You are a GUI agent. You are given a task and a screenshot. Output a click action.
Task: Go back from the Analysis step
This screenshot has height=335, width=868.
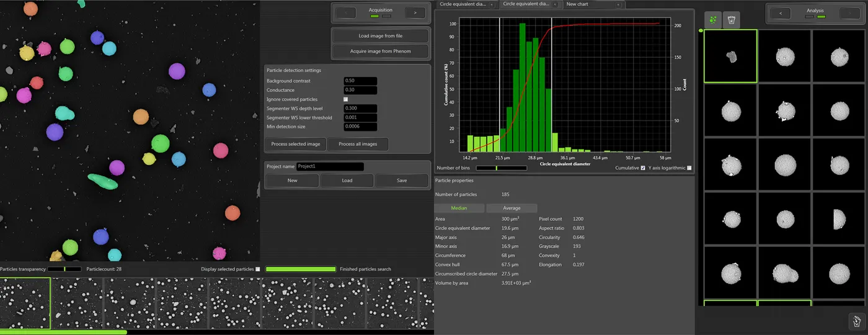click(781, 12)
